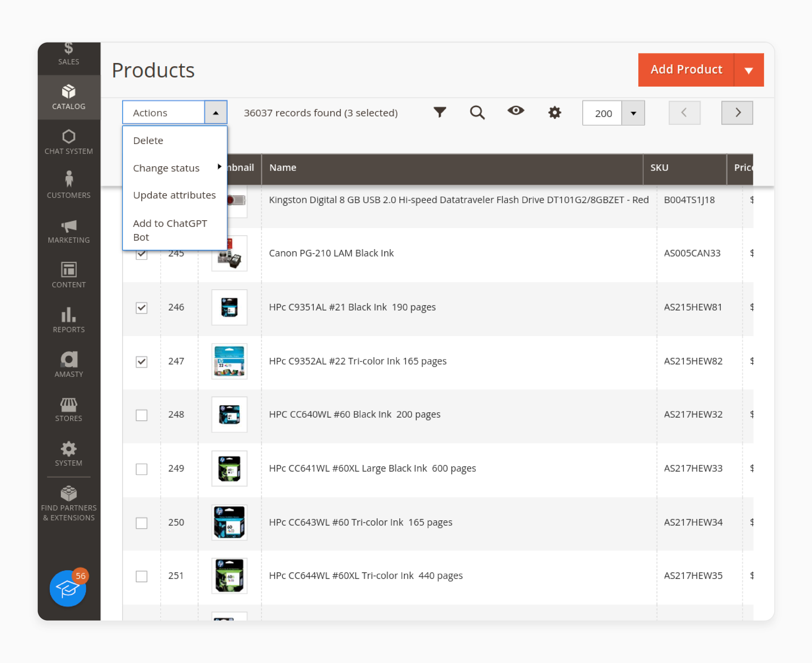
Task: Open the Marketing sidebar menu
Action: pos(69,231)
